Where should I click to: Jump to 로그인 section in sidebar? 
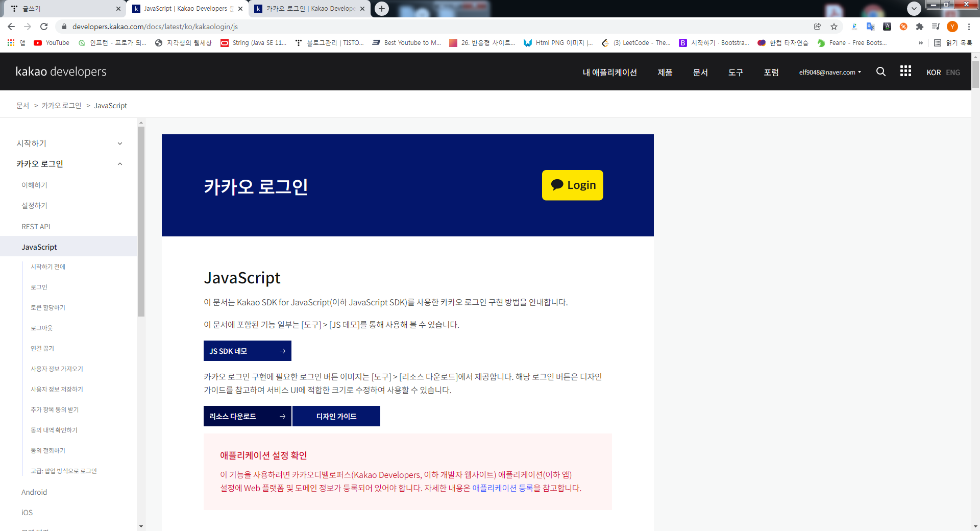click(39, 287)
